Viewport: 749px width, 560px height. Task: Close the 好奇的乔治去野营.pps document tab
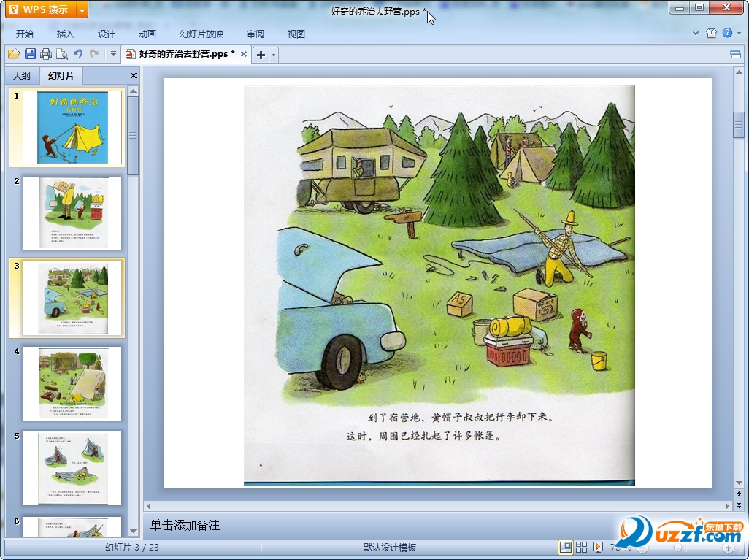pos(244,54)
